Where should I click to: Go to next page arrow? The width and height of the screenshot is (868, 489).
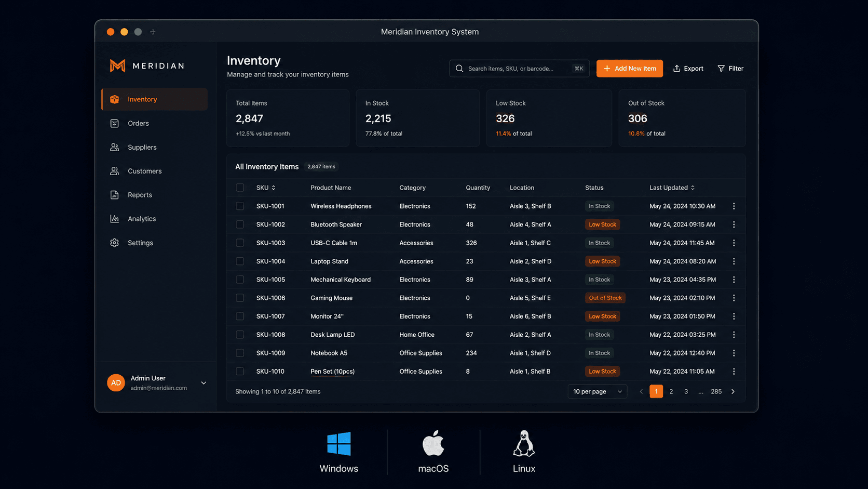pyautogui.click(x=733, y=391)
